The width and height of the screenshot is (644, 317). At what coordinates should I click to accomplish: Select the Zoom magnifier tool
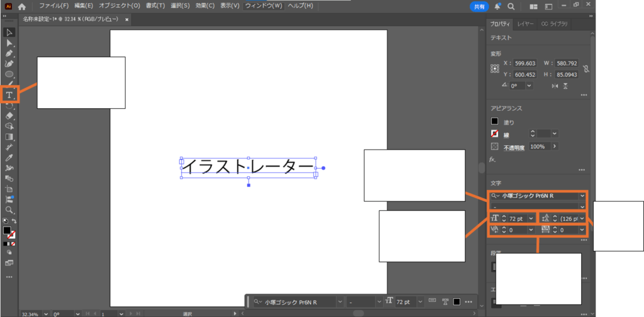click(9, 209)
